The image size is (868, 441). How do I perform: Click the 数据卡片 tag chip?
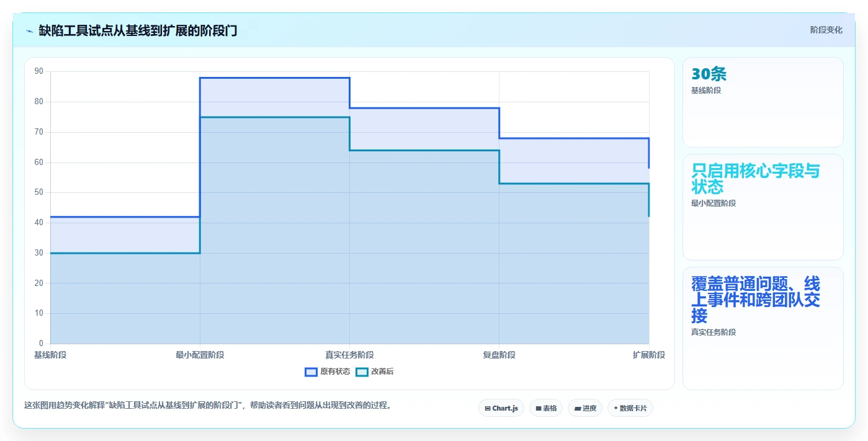point(630,408)
